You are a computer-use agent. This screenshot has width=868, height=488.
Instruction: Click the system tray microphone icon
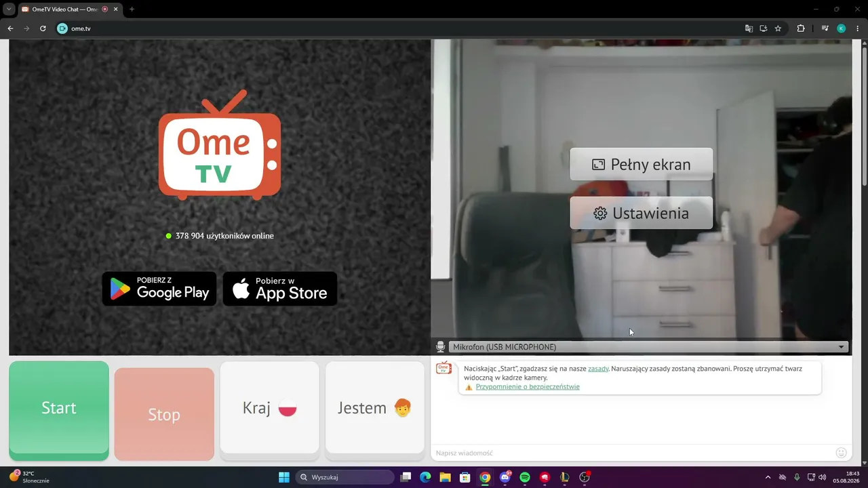[x=797, y=477]
